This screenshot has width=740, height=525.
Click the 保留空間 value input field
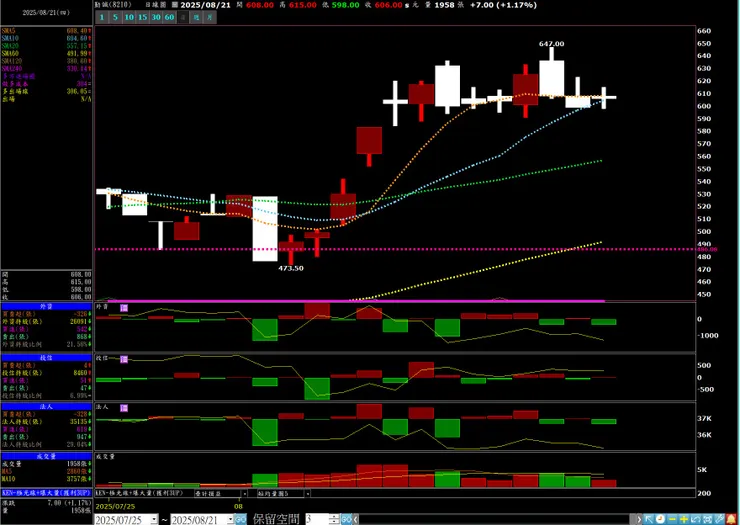(x=317, y=519)
